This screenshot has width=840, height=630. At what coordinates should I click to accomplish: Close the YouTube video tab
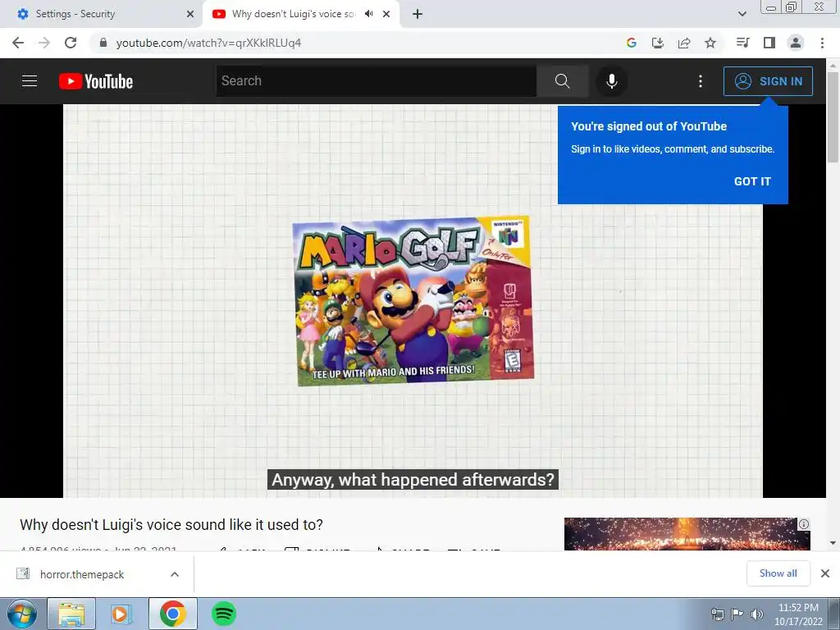[386, 14]
